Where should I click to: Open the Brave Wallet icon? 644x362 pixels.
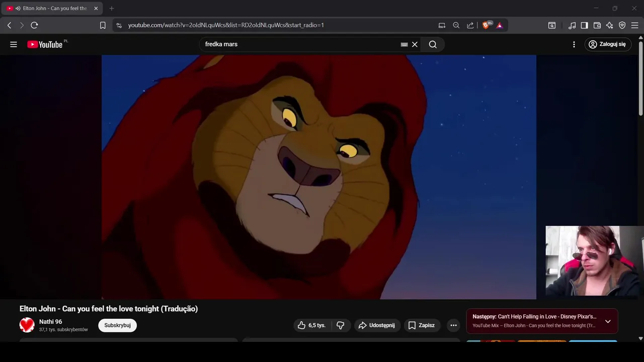(x=597, y=25)
